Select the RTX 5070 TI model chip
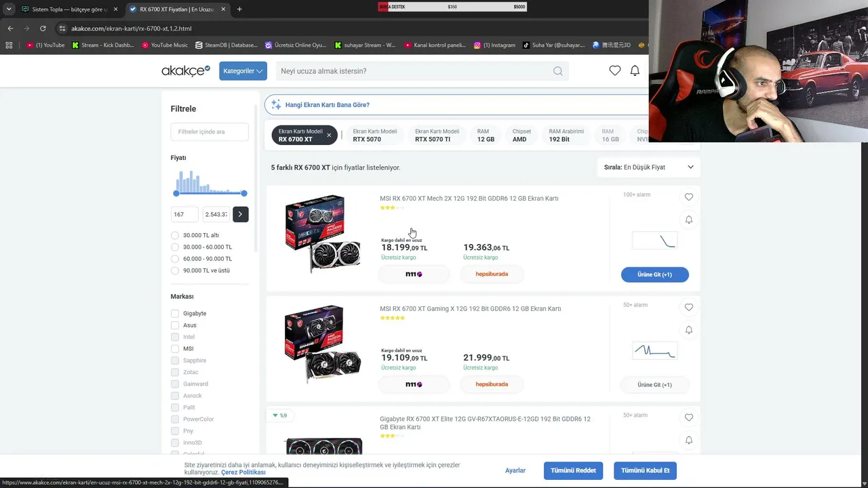 coord(437,136)
